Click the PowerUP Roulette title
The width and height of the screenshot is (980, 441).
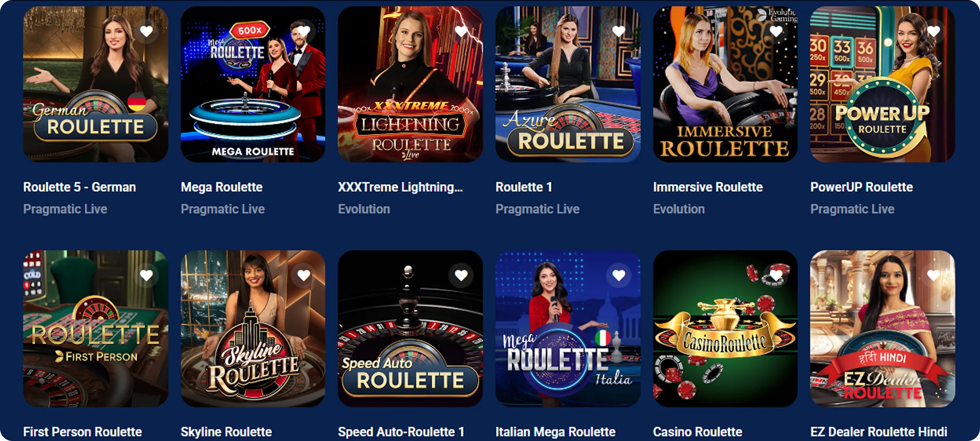(x=861, y=187)
